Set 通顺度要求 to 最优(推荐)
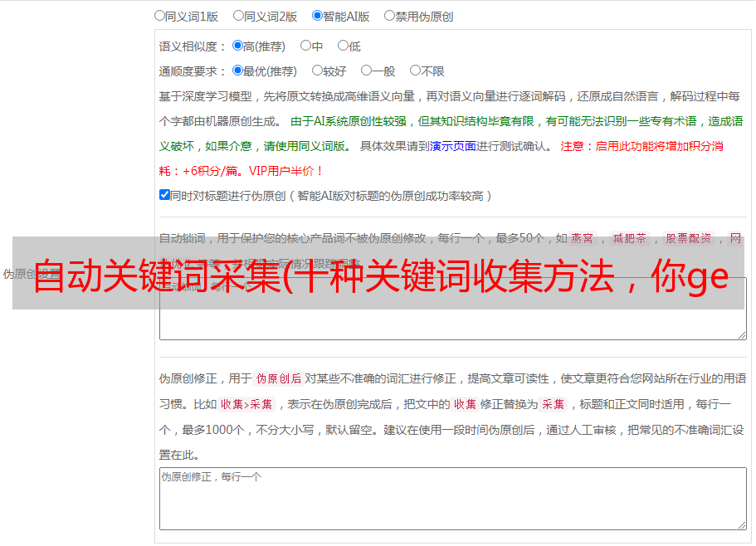 coord(237,71)
